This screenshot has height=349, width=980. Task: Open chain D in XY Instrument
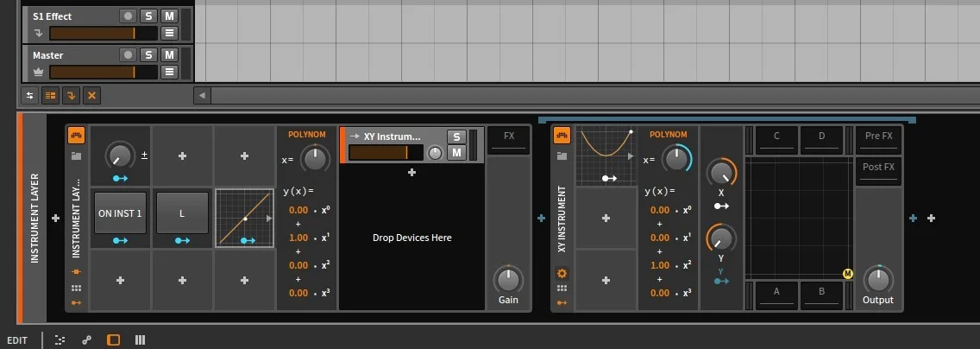pyautogui.click(x=822, y=140)
